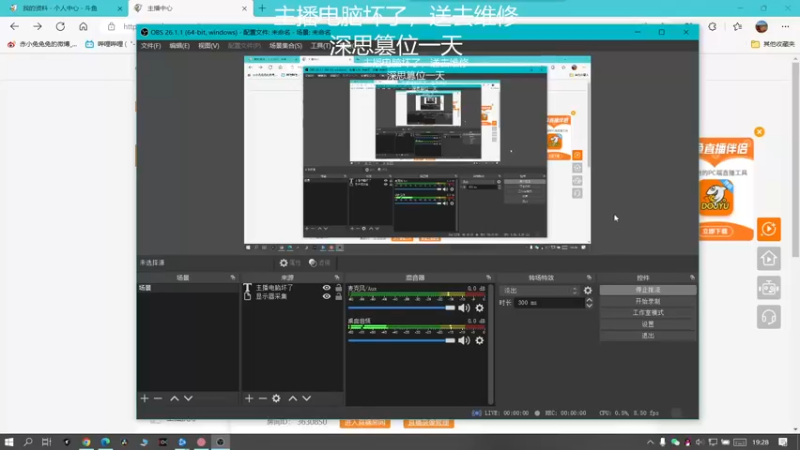The height and width of the screenshot is (450, 800).
Task: Go back in browser
Action: click(14, 27)
